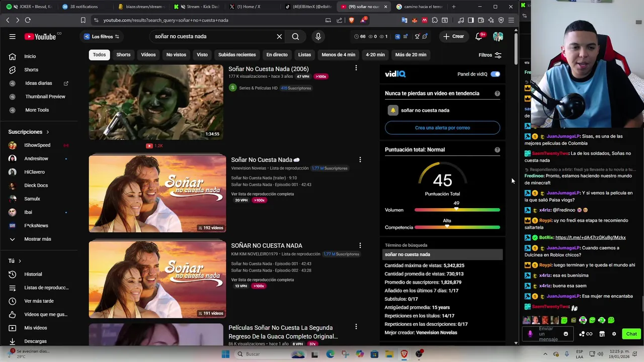Open the Soñar No Cuesta Nada (2006) thumbnail
Image resolution: width=644 pixels, height=362 pixels.
156,102
